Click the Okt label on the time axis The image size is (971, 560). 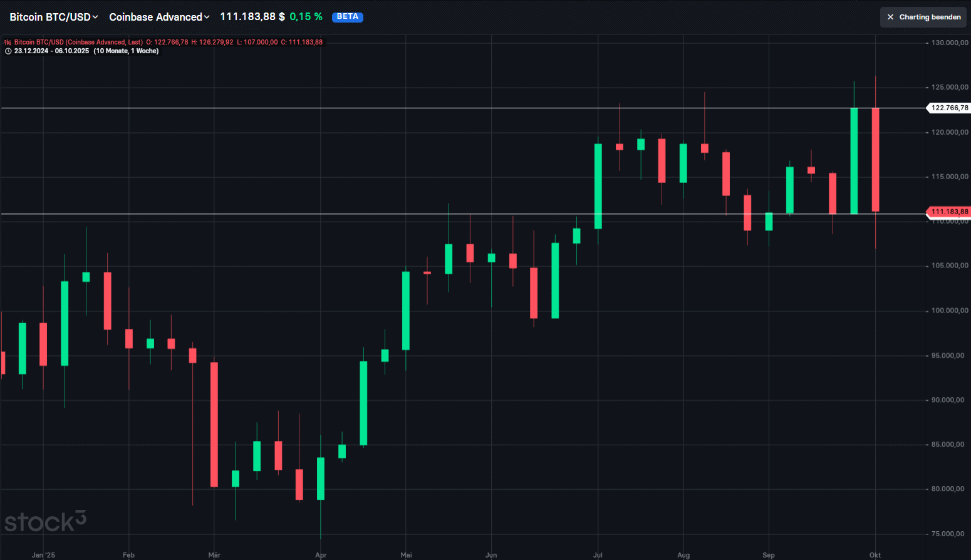pyautogui.click(x=875, y=555)
